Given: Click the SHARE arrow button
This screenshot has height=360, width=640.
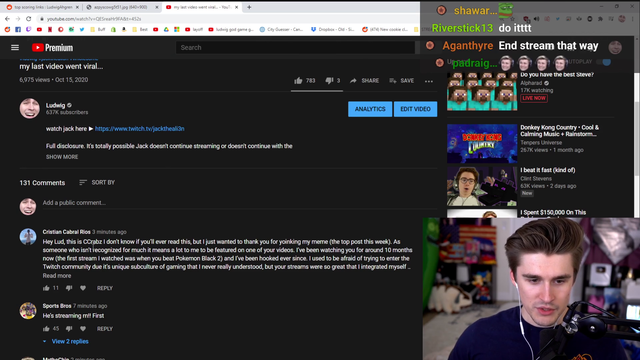Looking at the screenshot, I should (x=364, y=81).
